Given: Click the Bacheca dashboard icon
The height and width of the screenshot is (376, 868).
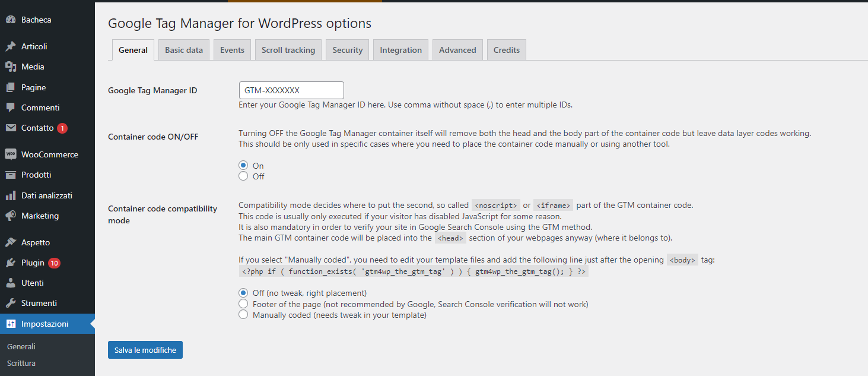Looking at the screenshot, I should coord(11,20).
